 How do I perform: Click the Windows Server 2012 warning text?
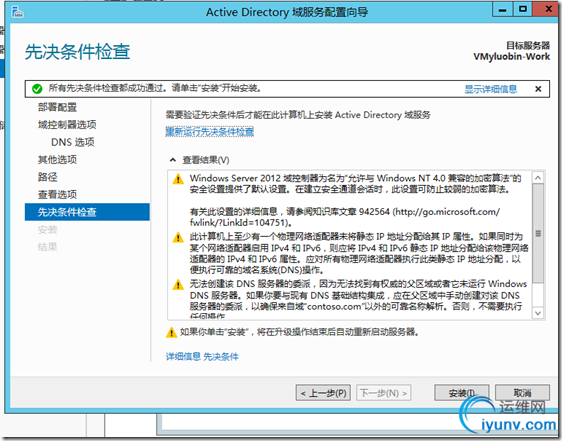[x=355, y=184]
